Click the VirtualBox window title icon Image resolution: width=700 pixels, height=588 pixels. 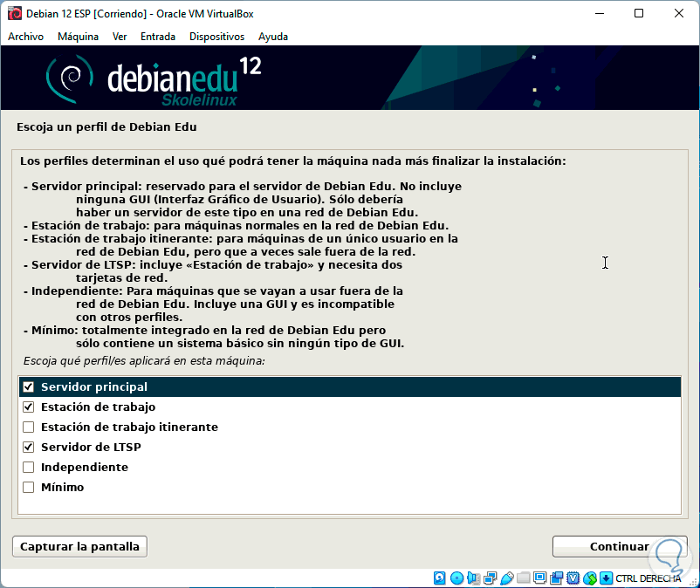15,13
